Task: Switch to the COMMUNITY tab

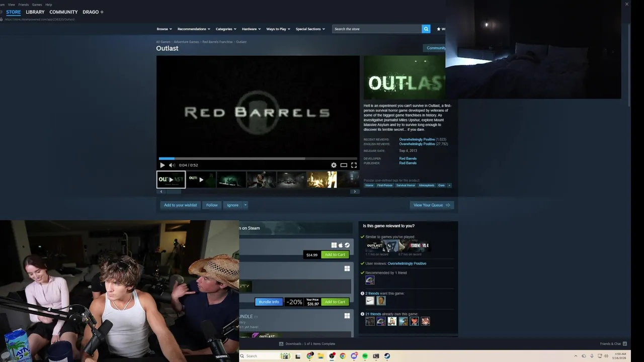Action: pos(63,12)
